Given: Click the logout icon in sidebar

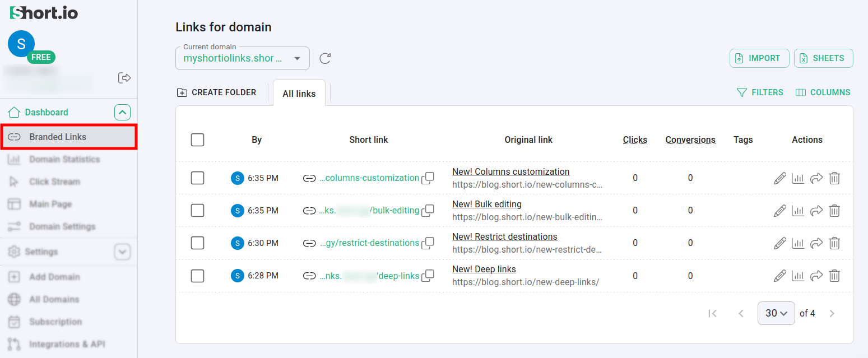Looking at the screenshot, I should [124, 78].
